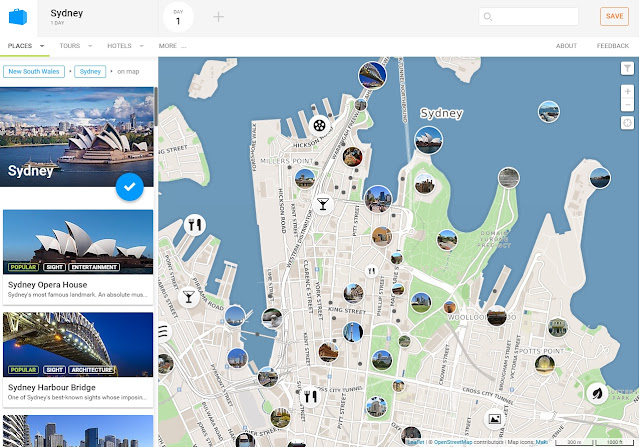This screenshot has height=447, width=640.
Task: Zoom out the map with minus
Action: point(627,105)
